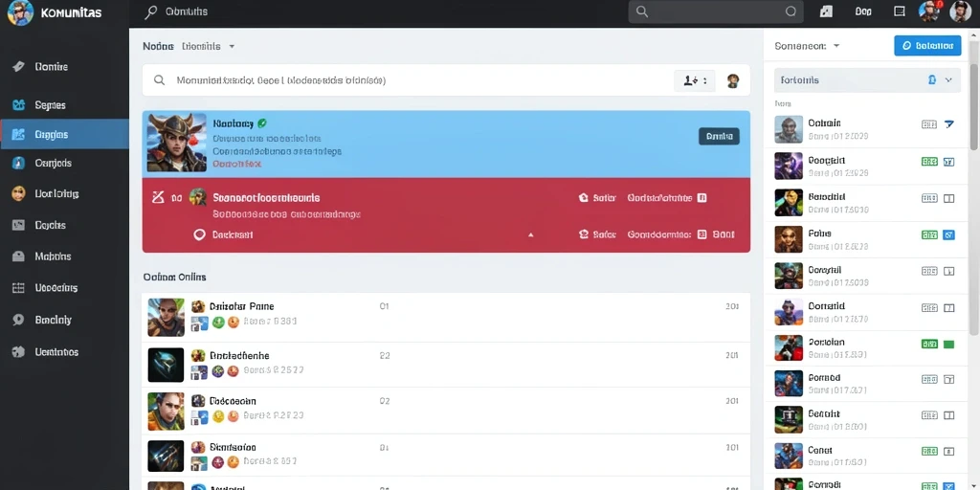The height and width of the screenshot is (490, 980).
Task: Click the dark button on the blue card
Action: pos(719,136)
